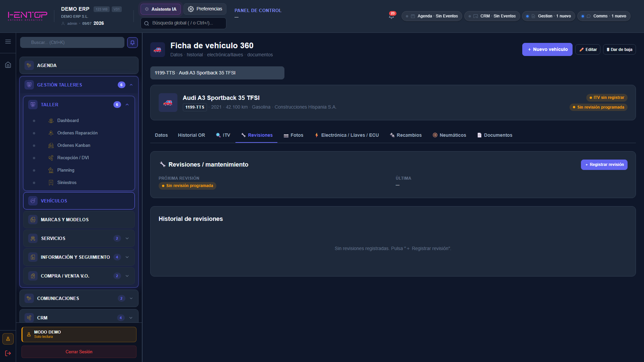Click the demo-mode flask icon in left rail
644x362 pixels.
pos(8,339)
